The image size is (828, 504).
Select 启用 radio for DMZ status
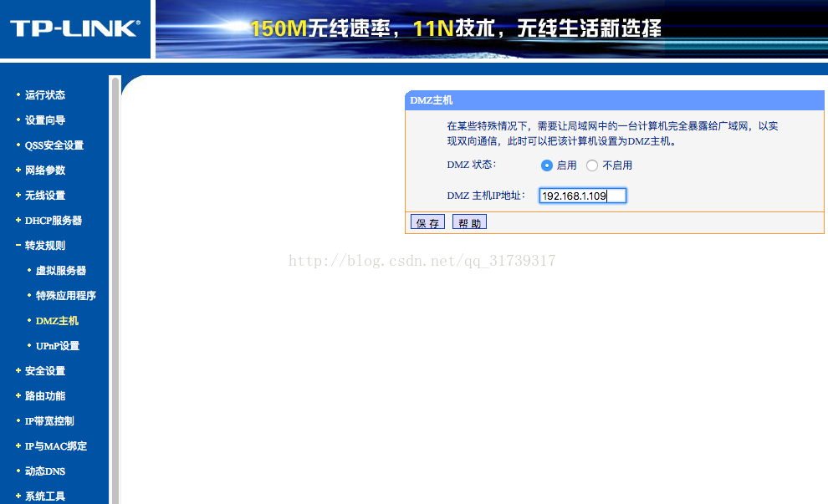pyautogui.click(x=546, y=165)
